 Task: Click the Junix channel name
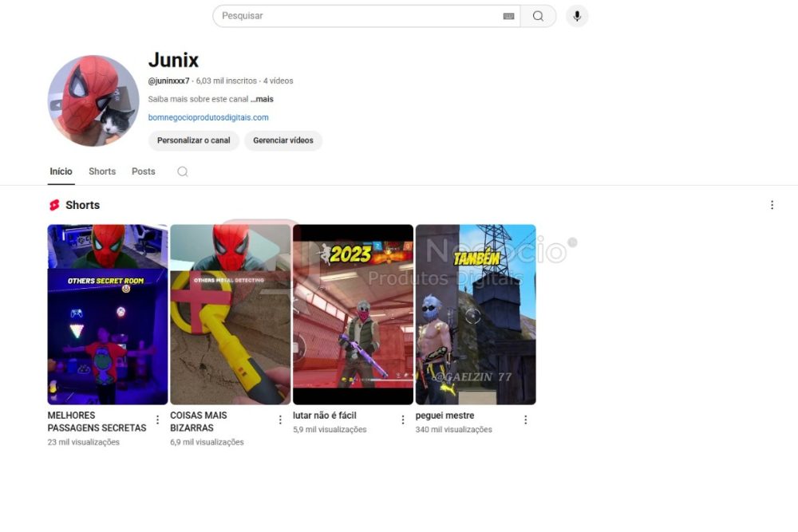point(173,60)
